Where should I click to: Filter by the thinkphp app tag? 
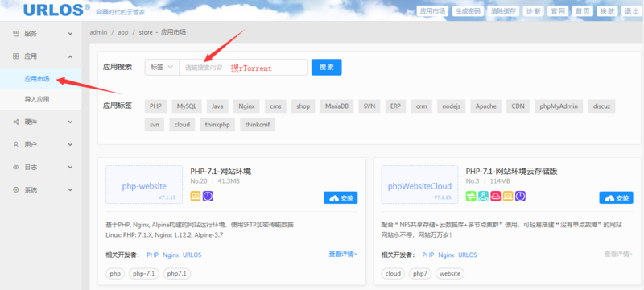click(x=217, y=125)
